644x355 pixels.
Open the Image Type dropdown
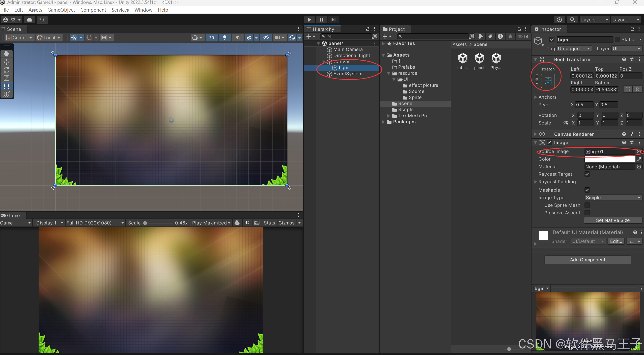(x=613, y=198)
